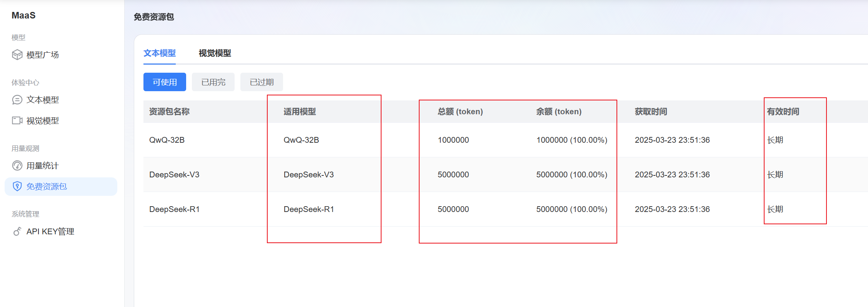Select the 可使用 filter button
The width and height of the screenshot is (868, 307).
pyautogui.click(x=165, y=82)
